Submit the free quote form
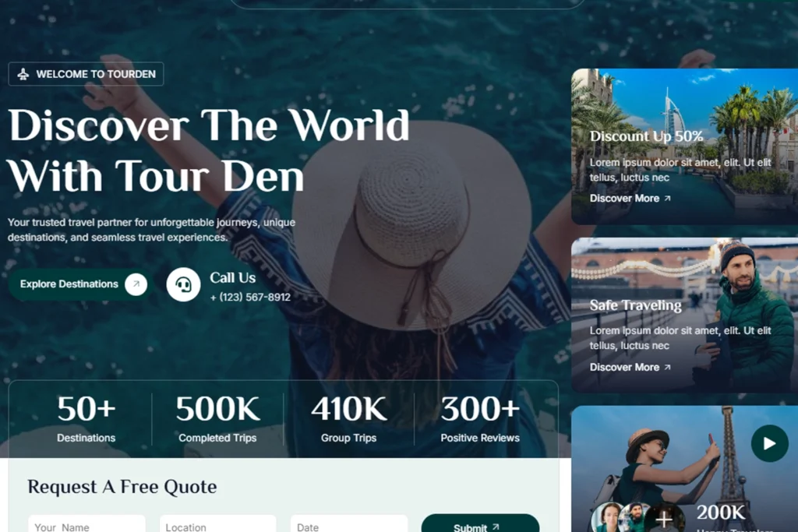Screen dimensions: 798x532 (x=480, y=524)
